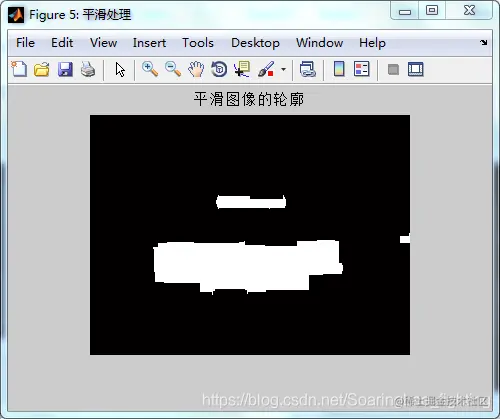Open the View menu
The width and height of the screenshot is (500, 419).
[x=103, y=43]
